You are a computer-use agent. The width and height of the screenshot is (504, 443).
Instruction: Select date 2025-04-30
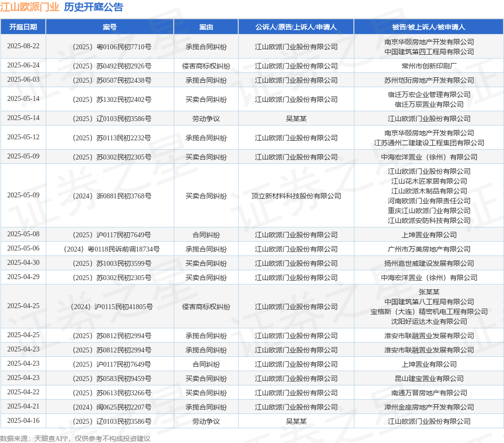(x=23, y=263)
